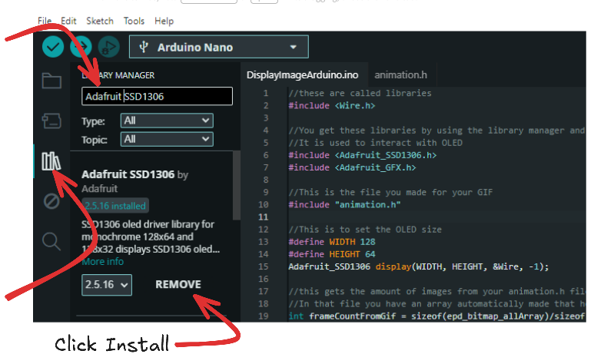Open the Sketchbook folder icon in sidebar
Screen dimensions: 594x364
(x=51, y=81)
